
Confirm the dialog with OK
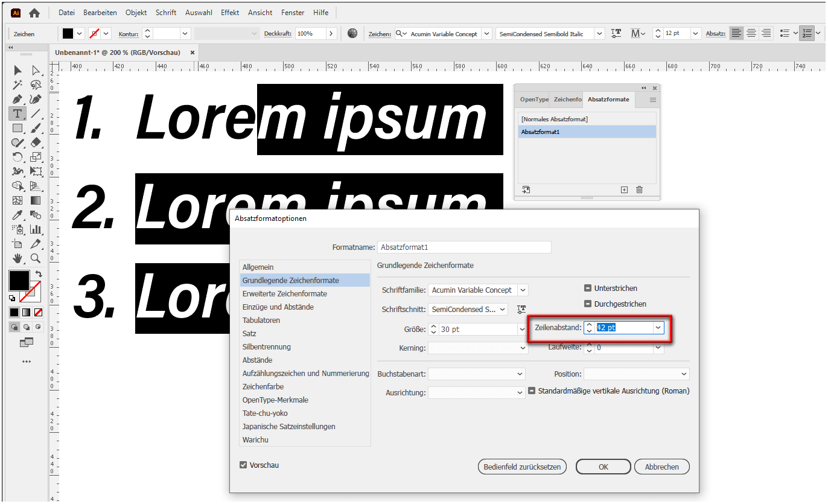click(603, 466)
